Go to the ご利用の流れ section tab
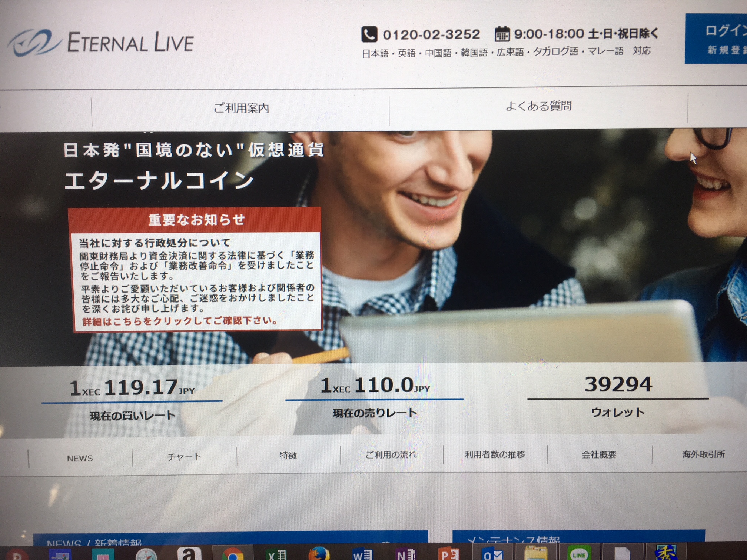747x560 pixels. 391,455
